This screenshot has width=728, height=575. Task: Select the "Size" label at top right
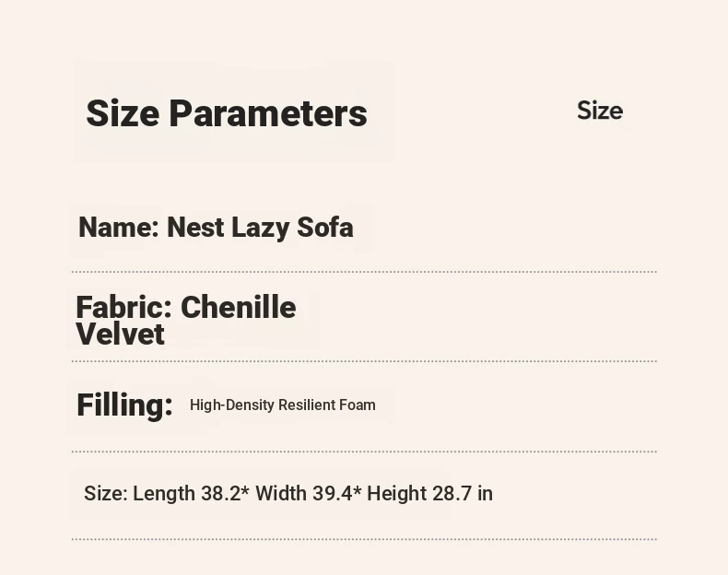(x=600, y=111)
